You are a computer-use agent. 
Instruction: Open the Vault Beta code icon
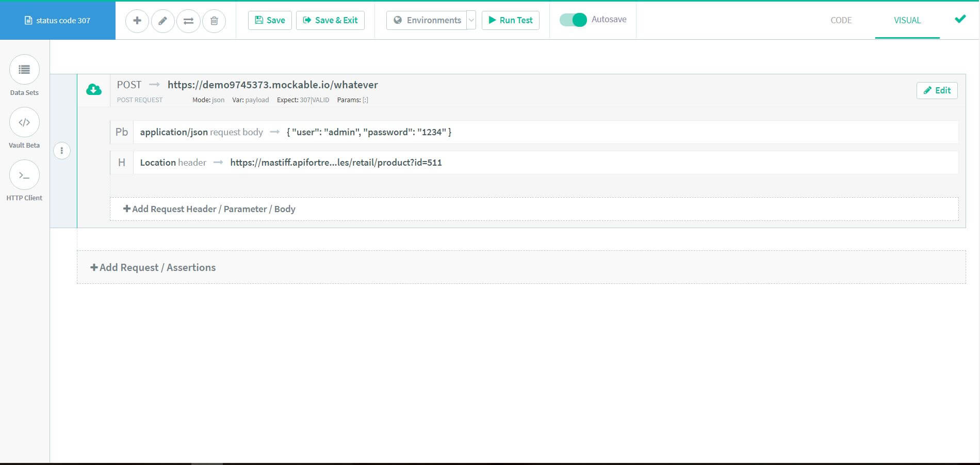[x=24, y=123]
